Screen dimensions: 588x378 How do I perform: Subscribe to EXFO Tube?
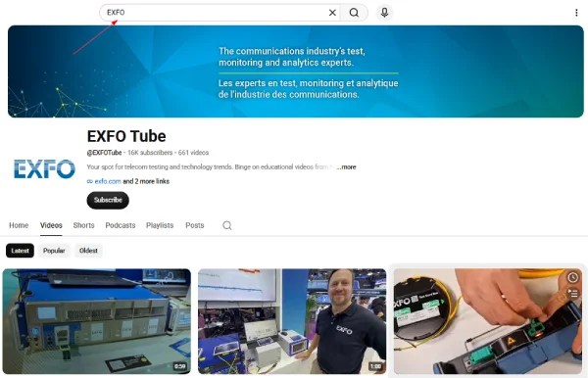pyautogui.click(x=108, y=200)
